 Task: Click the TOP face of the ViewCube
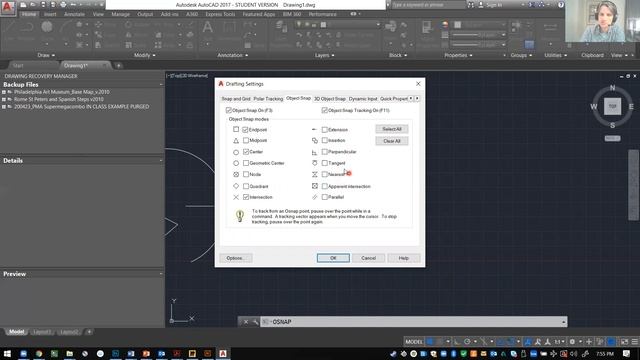point(612,106)
